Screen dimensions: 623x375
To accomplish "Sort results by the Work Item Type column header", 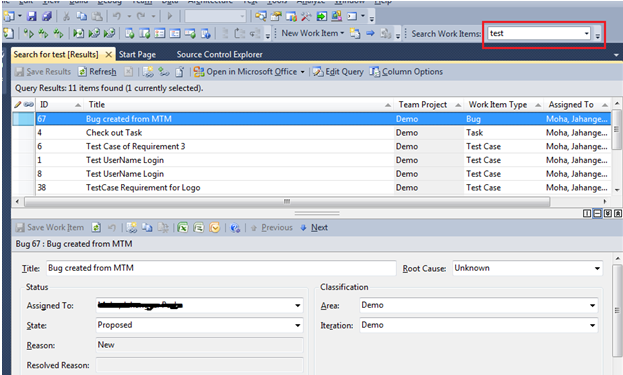I will (504, 105).
